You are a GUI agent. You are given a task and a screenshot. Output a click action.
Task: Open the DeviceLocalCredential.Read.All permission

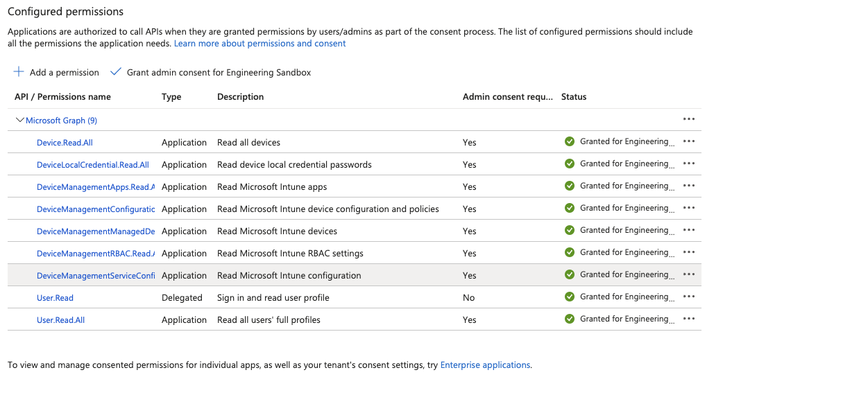92,165
